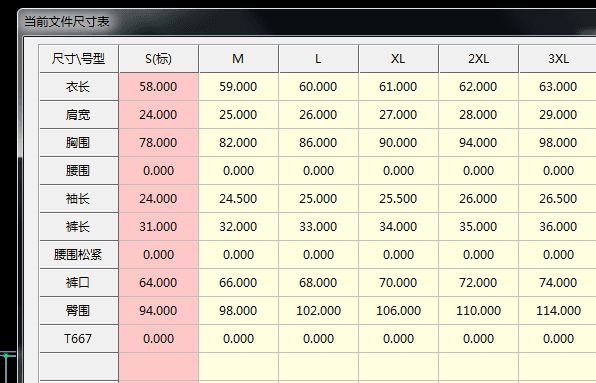
Task: Click the 64.000 cell for 裤口 size S
Action: click(159, 283)
